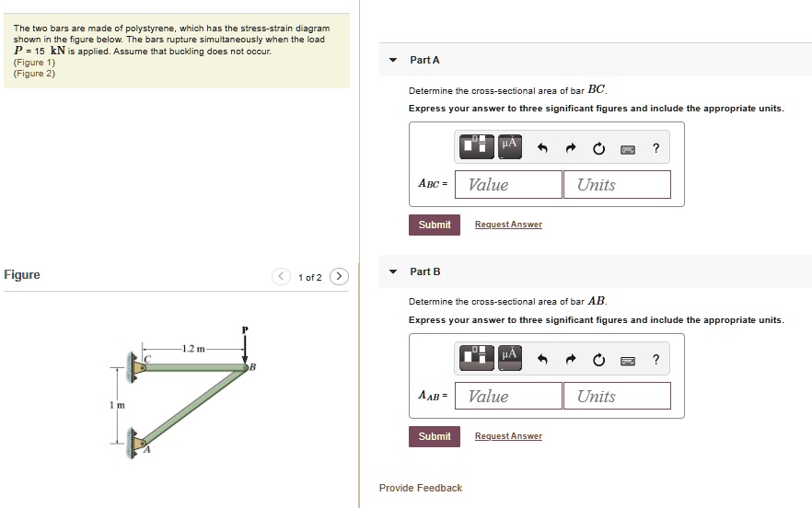Image resolution: width=812 pixels, height=508 pixels.
Task: Click Request Answer link for Part B
Action: tap(508, 436)
